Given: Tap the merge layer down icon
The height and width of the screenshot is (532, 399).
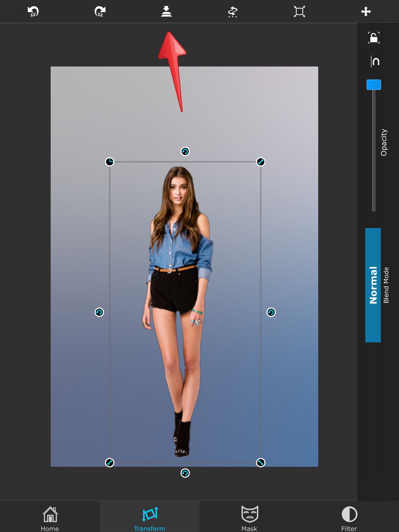Looking at the screenshot, I should point(166,12).
